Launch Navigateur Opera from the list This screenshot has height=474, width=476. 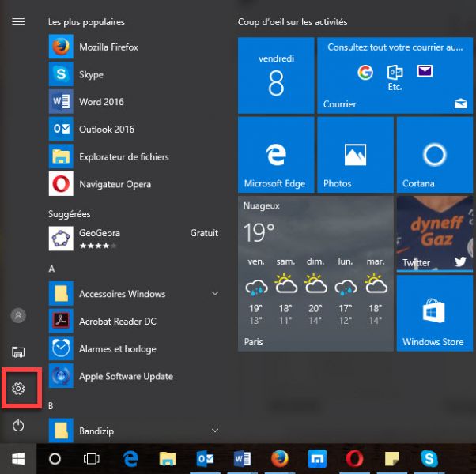134,184
